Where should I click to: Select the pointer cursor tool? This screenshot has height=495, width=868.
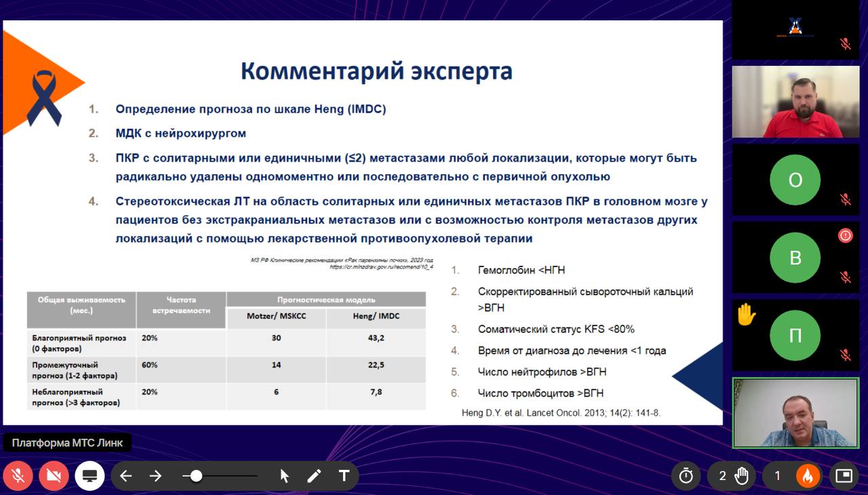coord(285,476)
